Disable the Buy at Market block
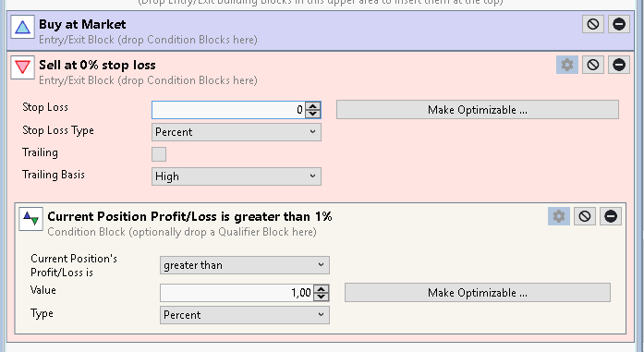This screenshot has width=644, height=352. (593, 24)
